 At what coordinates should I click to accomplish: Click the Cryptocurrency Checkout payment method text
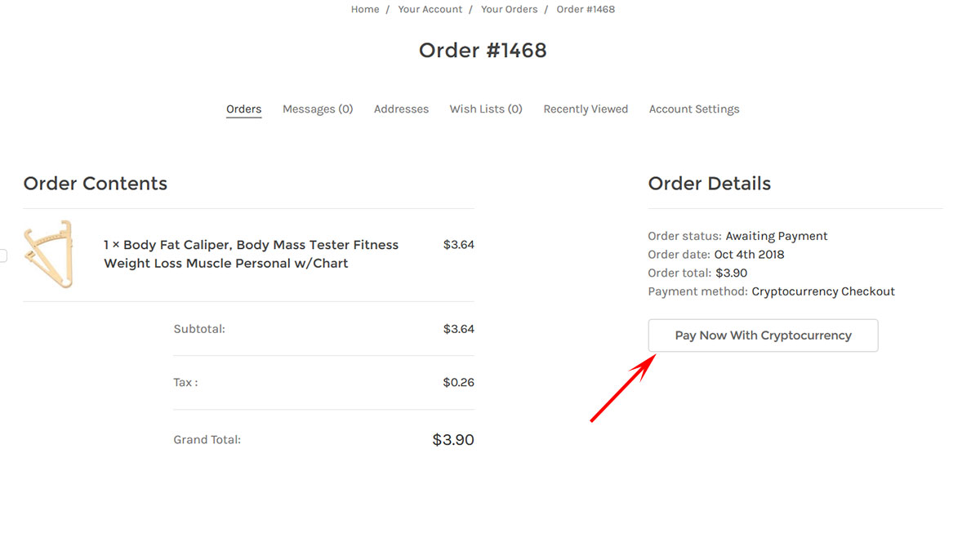pyautogui.click(x=823, y=291)
